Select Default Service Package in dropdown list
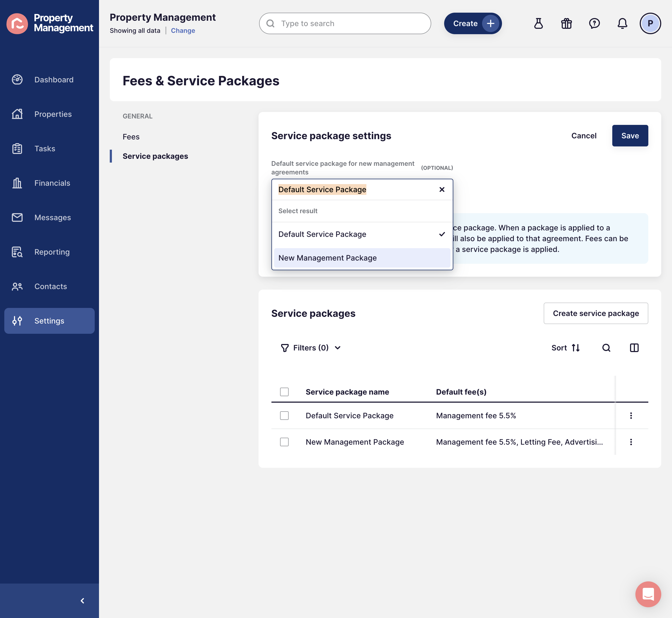The width and height of the screenshot is (672, 618). click(x=362, y=234)
